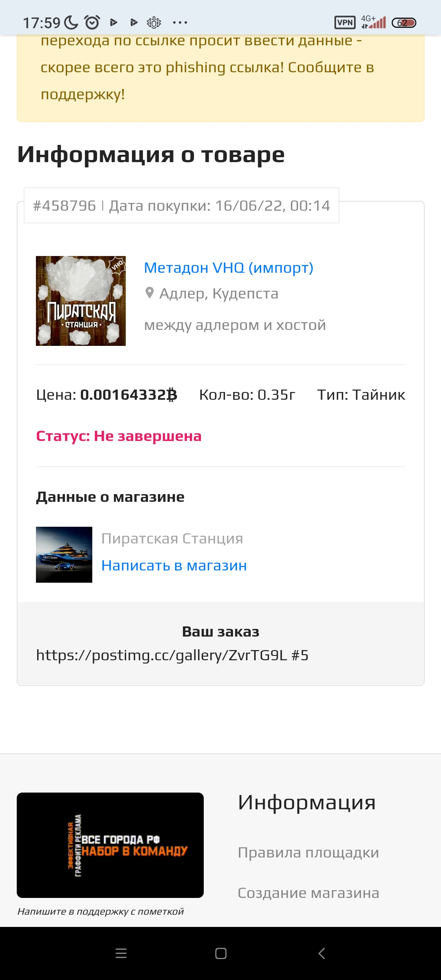441x980 pixels.
Task: Tap the moon do-not-disturb status icon
Action: click(x=71, y=22)
